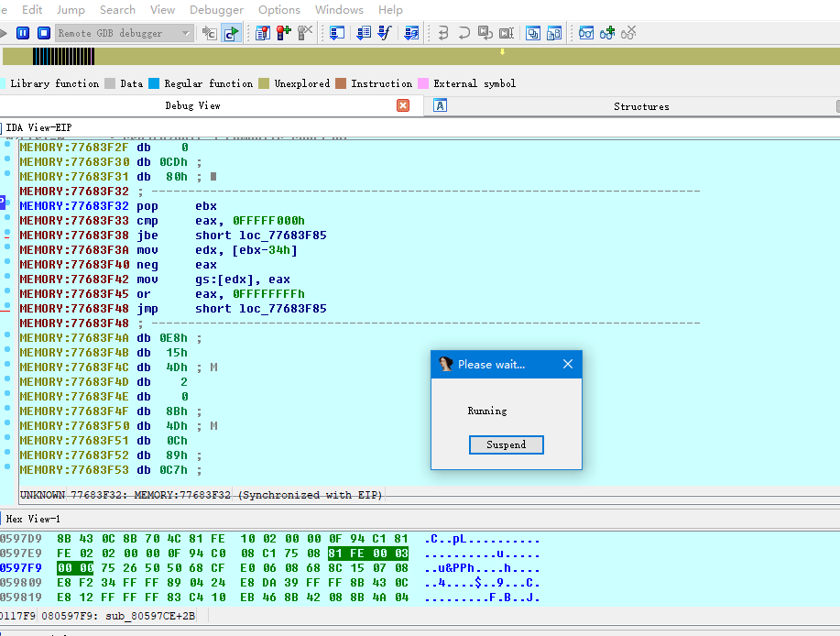Screen dimensions: 840x636
Task: Open the breakpoint list icon
Action: point(263,33)
